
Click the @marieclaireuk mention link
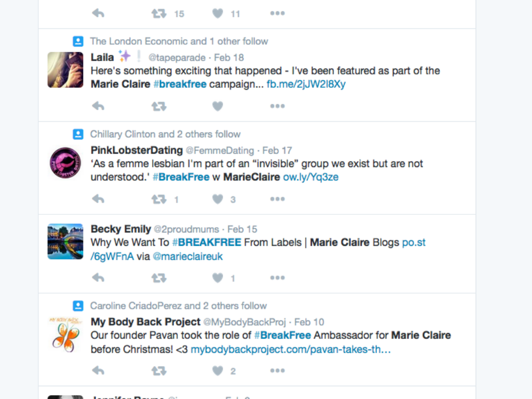click(x=188, y=256)
